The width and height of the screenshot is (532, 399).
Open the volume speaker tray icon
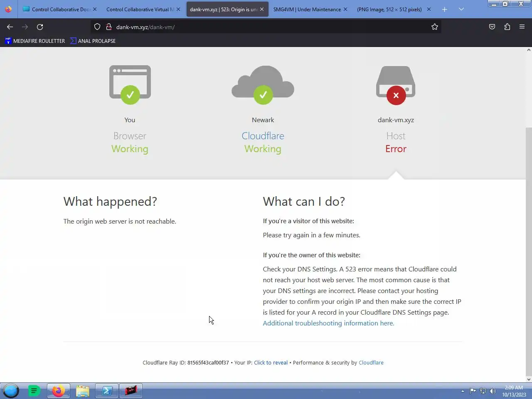(x=493, y=391)
